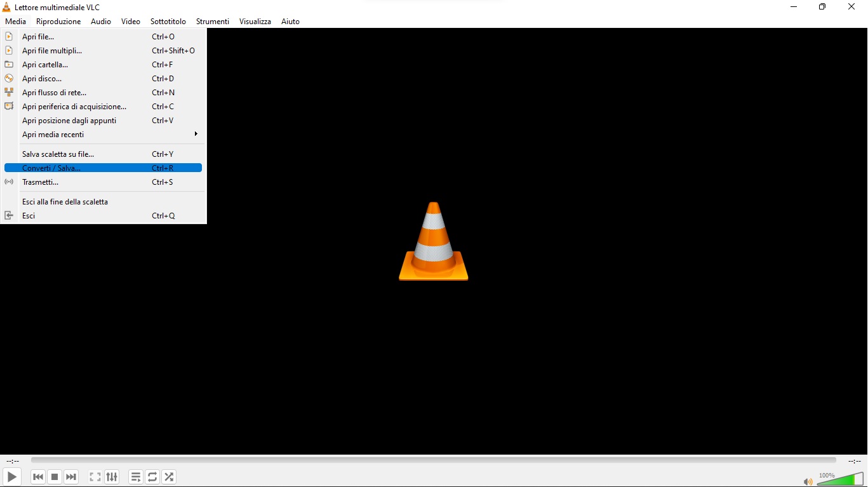The height and width of the screenshot is (487, 868).
Task: Choose 'Apri flusso di rete...'
Action: 53,92
